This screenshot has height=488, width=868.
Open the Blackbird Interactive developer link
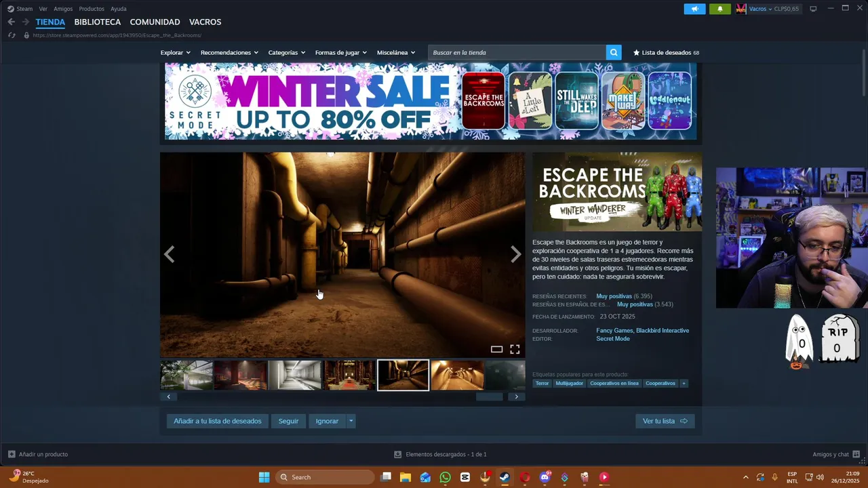point(663,331)
